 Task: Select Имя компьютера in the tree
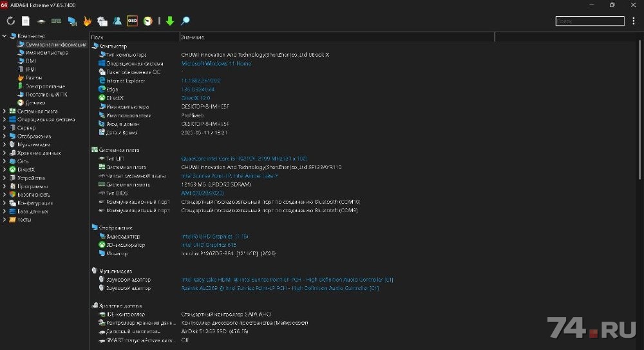tap(46, 53)
